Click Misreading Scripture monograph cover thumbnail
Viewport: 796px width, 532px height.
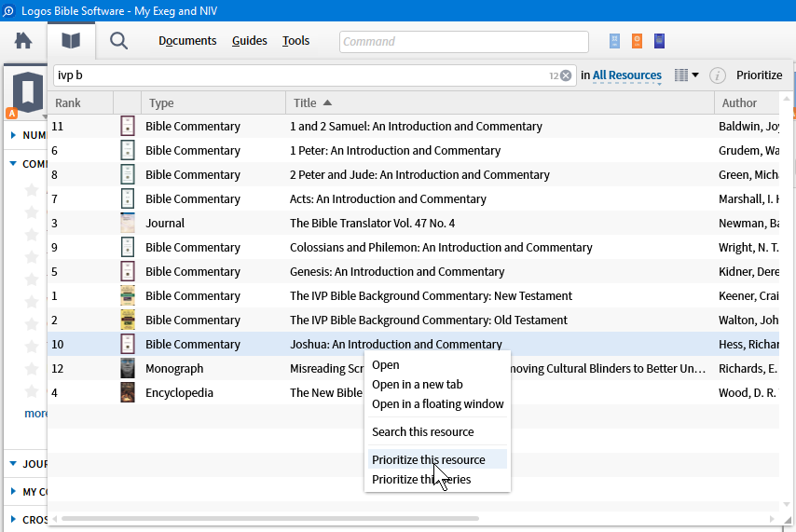click(x=128, y=368)
